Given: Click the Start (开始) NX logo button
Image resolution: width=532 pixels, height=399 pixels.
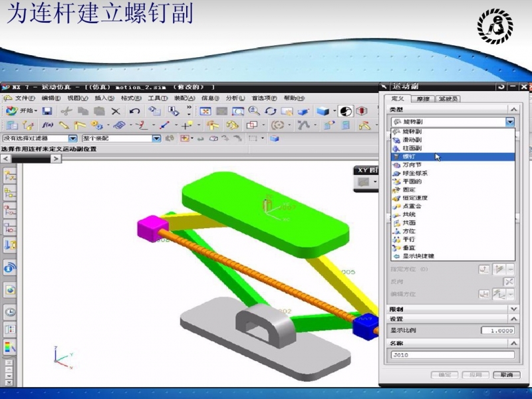Looking at the screenshot, I should [x=21, y=110].
